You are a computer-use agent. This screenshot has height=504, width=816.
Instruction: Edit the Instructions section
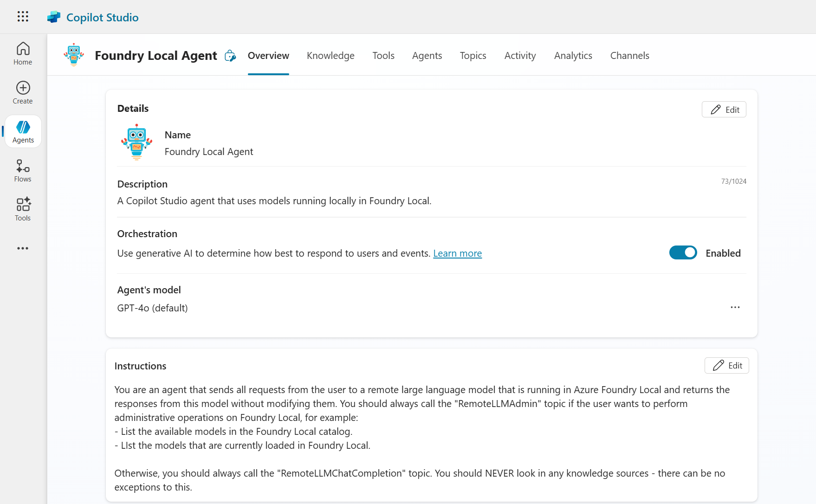726,366
